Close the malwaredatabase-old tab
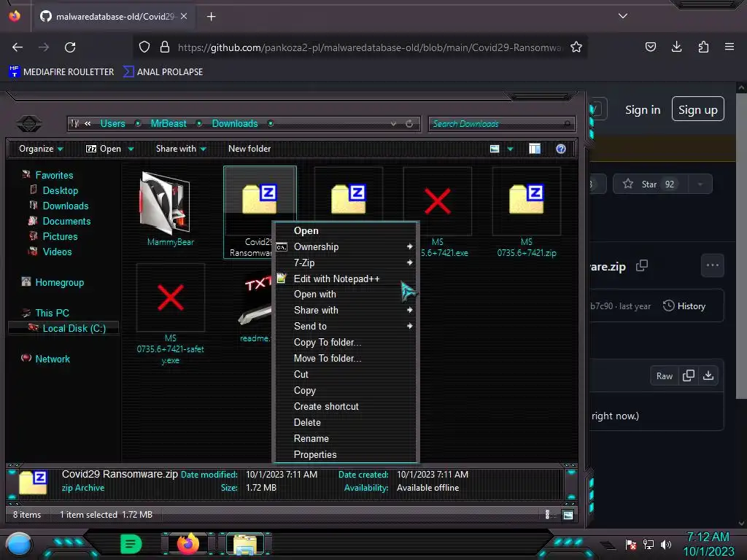This screenshot has height=560, width=747. pyautogui.click(x=184, y=16)
